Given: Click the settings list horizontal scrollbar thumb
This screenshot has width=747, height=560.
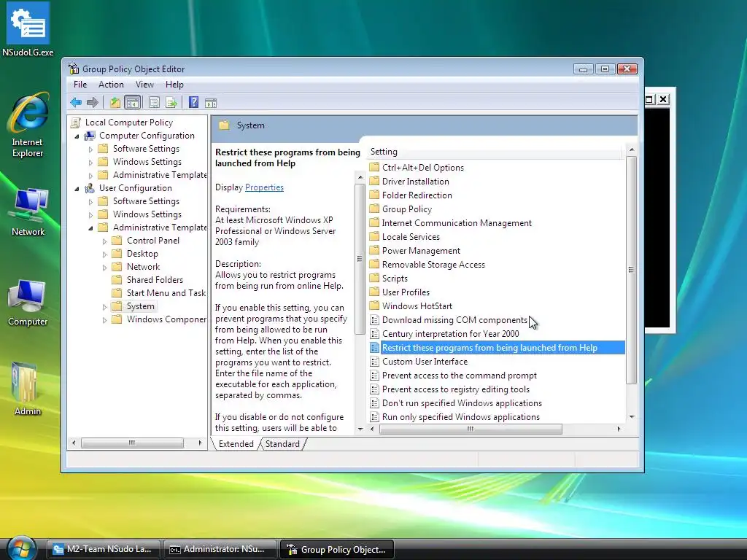Looking at the screenshot, I should (x=471, y=429).
